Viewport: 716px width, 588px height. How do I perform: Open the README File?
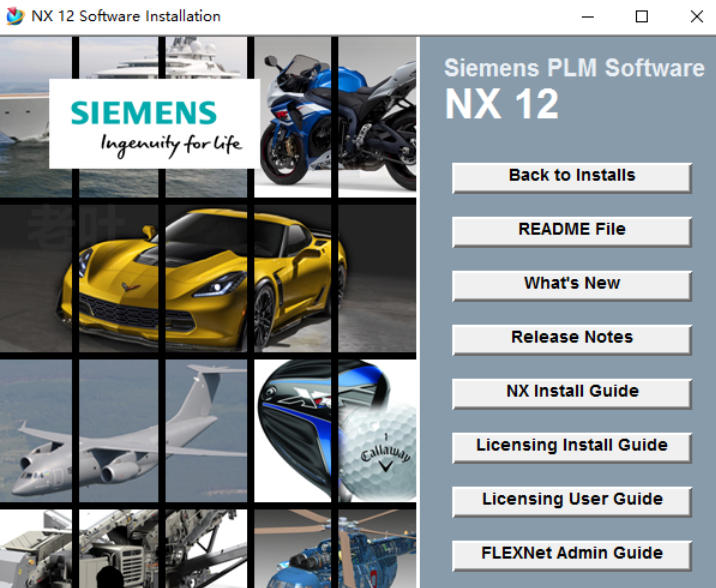pos(571,230)
